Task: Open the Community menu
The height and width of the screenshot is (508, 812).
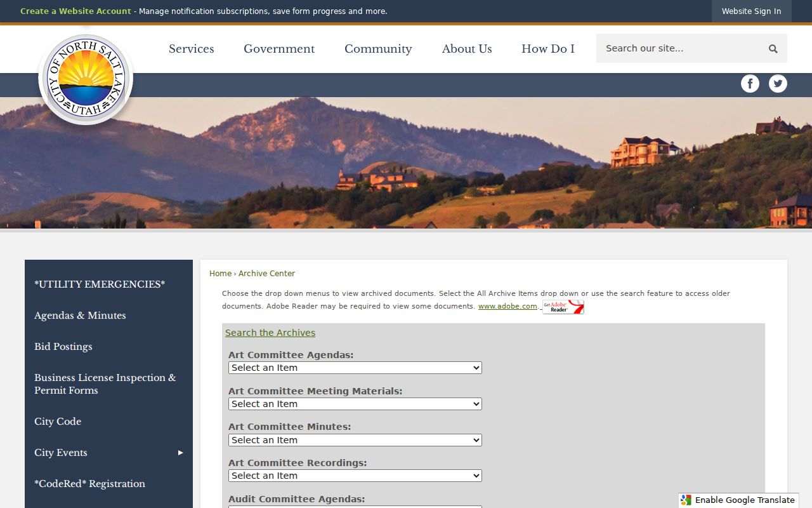Action: [x=378, y=49]
